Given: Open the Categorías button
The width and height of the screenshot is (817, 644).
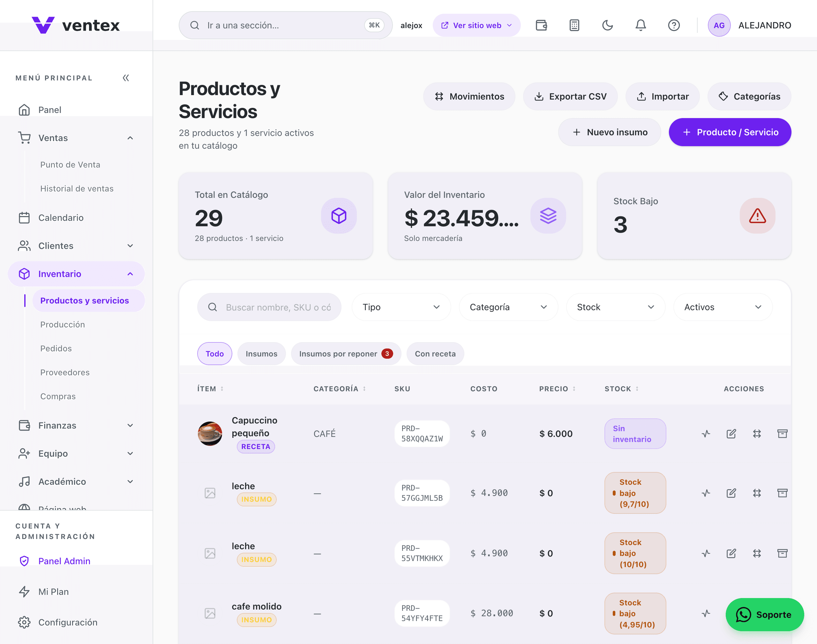Looking at the screenshot, I should (749, 96).
